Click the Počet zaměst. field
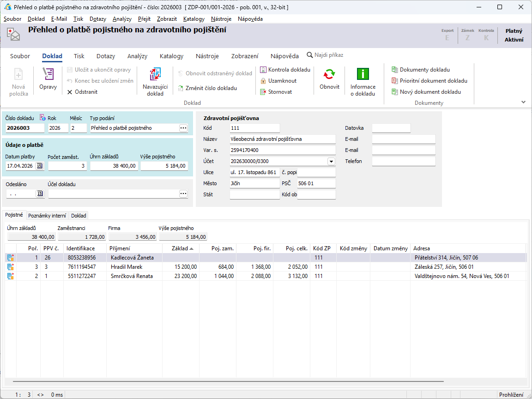532x399 pixels. 67,166
